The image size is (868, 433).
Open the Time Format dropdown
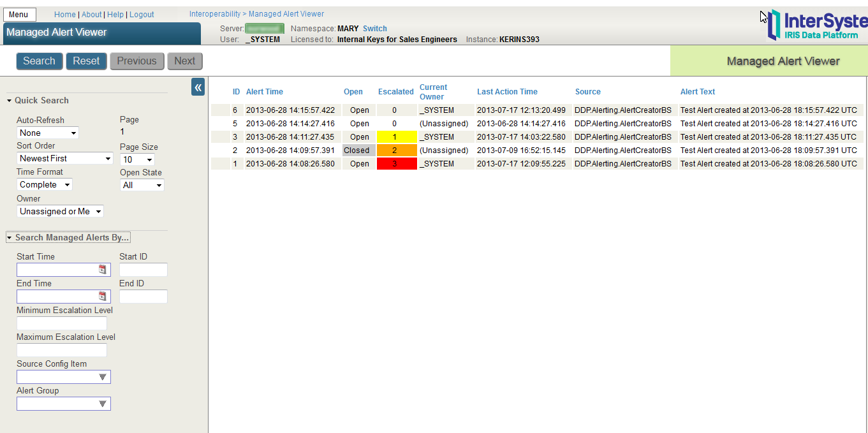[x=45, y=184]
